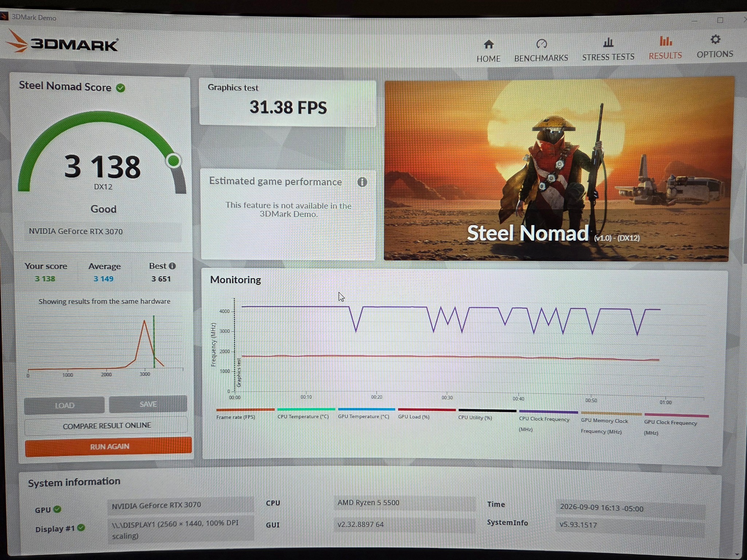Switch to the Benchmarks tab
This screenshot has width=747, height=560.
541,50
